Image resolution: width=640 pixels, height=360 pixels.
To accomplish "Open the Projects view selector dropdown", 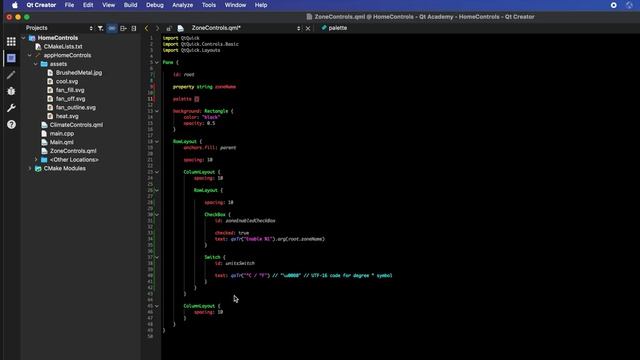I will 91,28.
